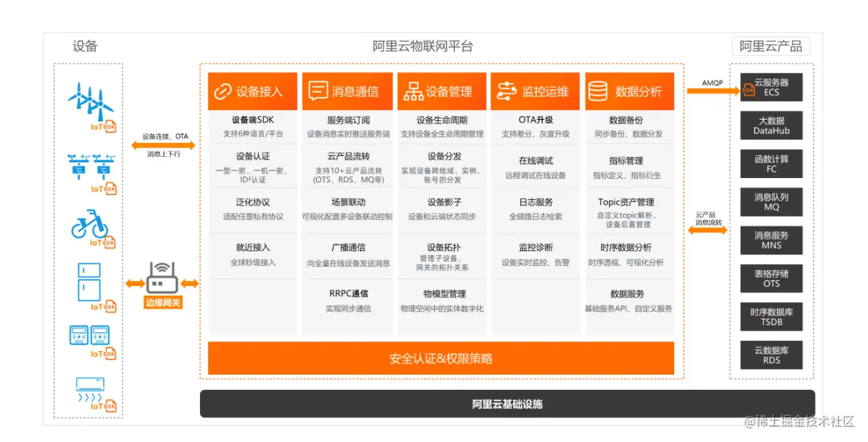This screenshot has width=868, height=442.
Task: Click the 设备 section heading
Action: pos(85,47)
